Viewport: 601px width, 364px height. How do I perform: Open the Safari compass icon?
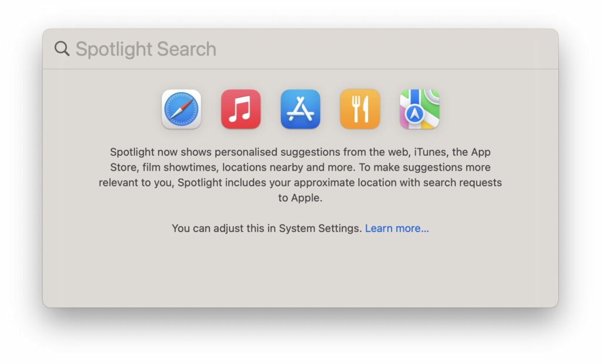click(x=181, y=110)
